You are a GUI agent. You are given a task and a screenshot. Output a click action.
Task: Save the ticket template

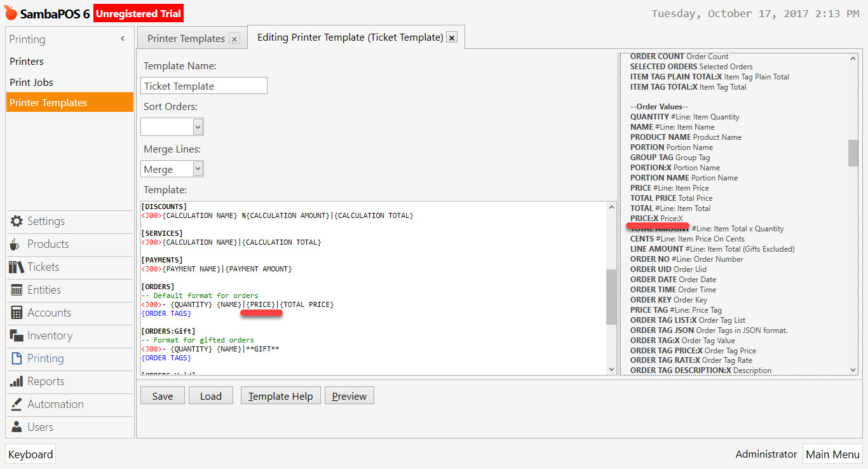coord(162,395)
